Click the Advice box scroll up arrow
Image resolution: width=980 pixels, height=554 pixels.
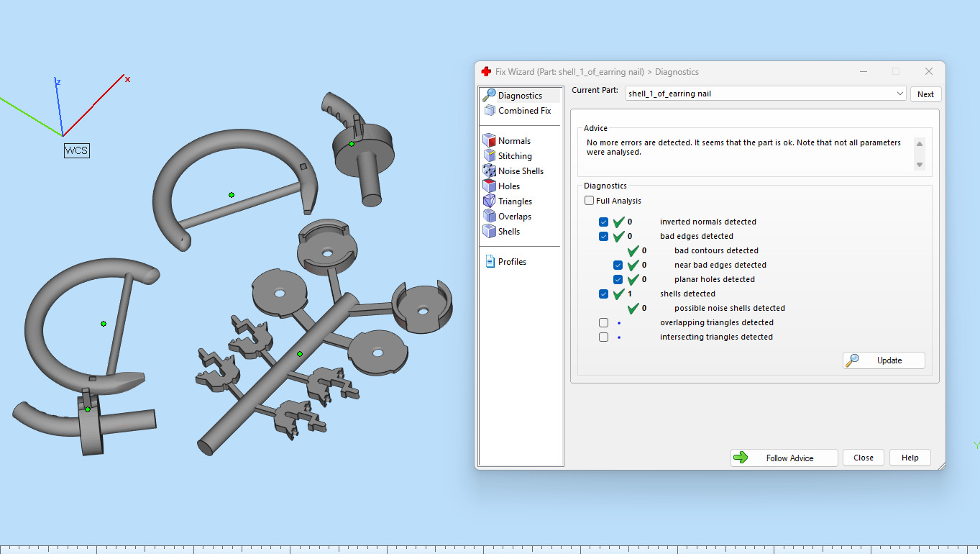920,144
